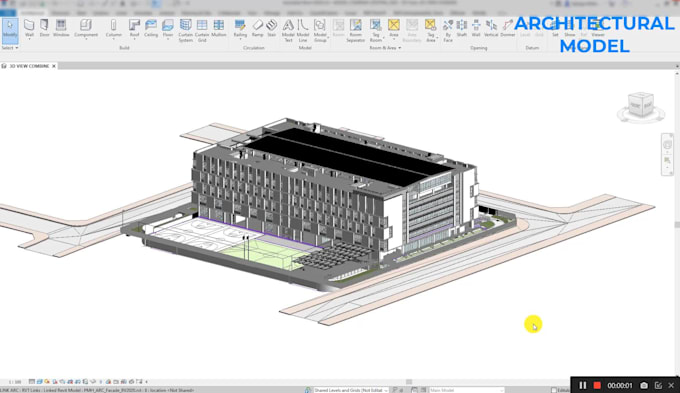Viewport: 680px width, 393px height.
Task: Choose the Vertical opening tool
Action: point(491,28)
